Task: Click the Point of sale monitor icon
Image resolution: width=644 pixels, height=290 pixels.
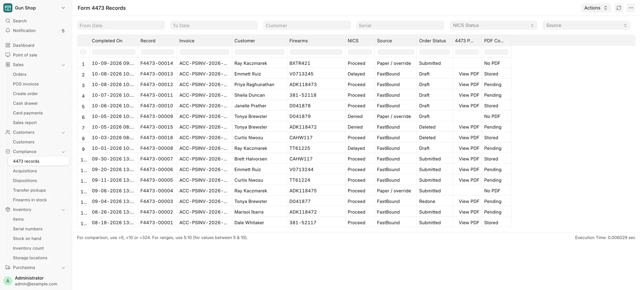Action: coord(8,55)
